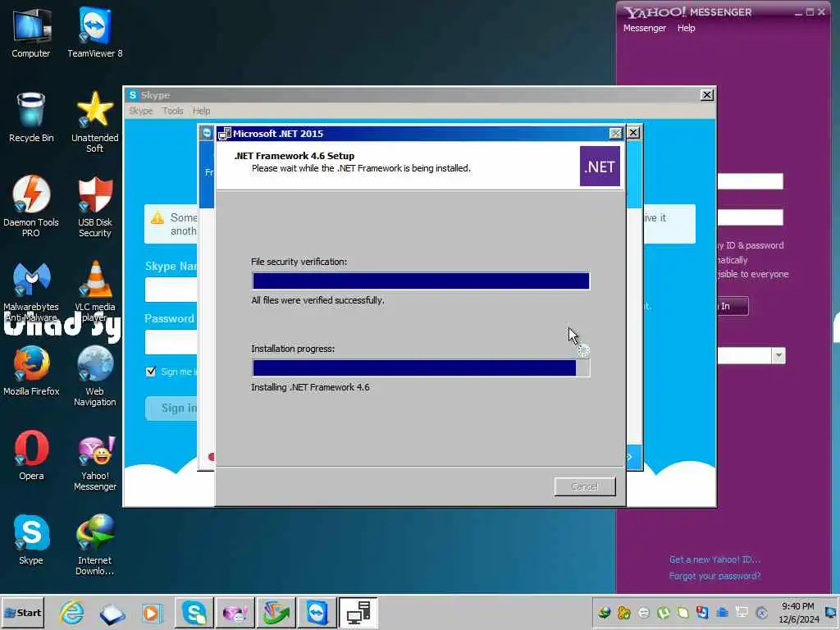This screenshot has width=840, height=630.
Task: Click the Yahoo Messenger Sign In button
Action: (x=733, y=306)
